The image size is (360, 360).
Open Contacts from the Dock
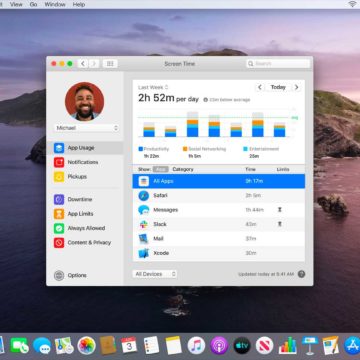(x=108, y=345)
